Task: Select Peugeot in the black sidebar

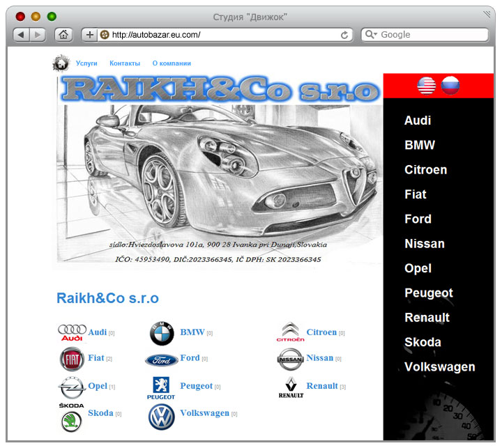Action: tap(428, 293)
